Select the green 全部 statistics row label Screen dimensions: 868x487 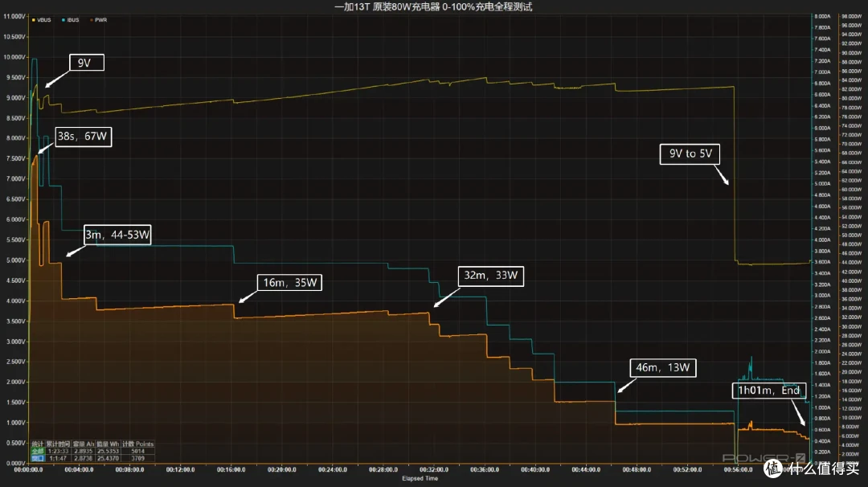pos(38,451)
